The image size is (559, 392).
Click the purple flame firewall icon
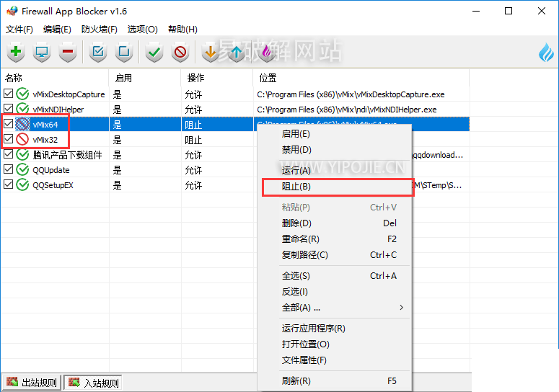click(266, 53)
